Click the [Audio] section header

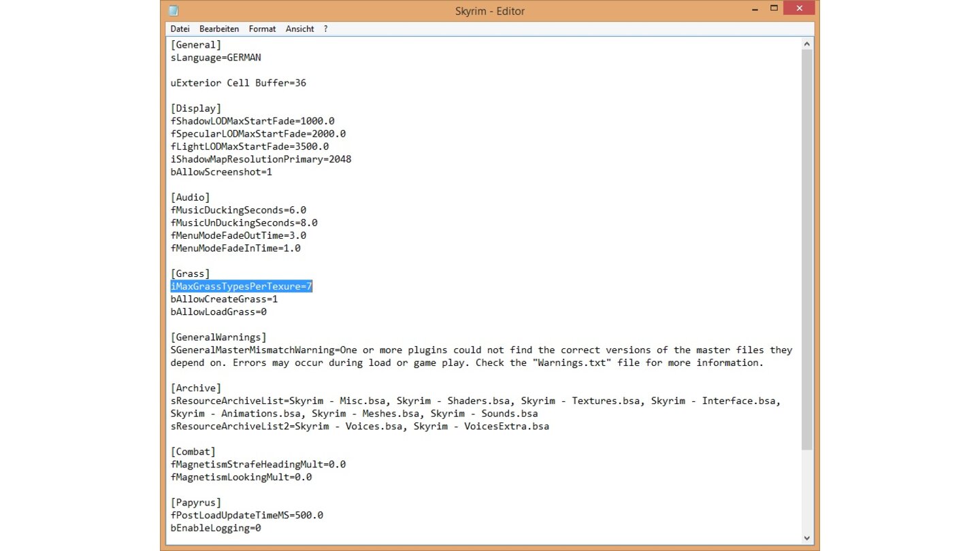[x=191, y=197]
